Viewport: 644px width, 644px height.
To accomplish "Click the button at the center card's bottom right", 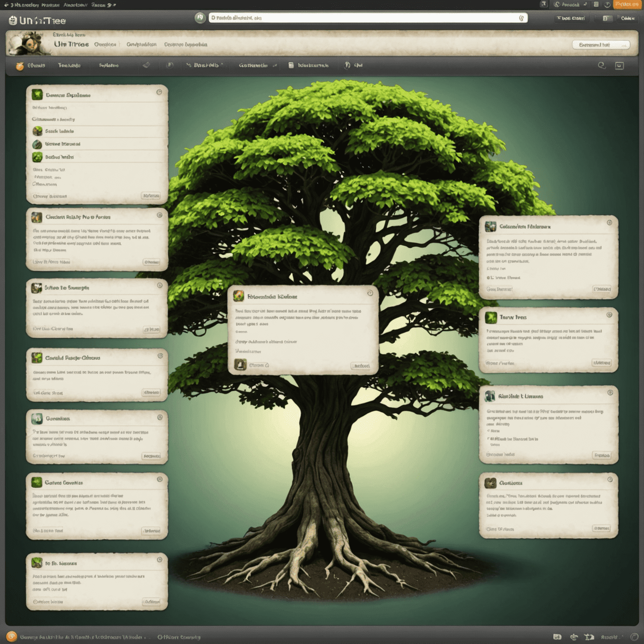I will click(x=361, y=366).
